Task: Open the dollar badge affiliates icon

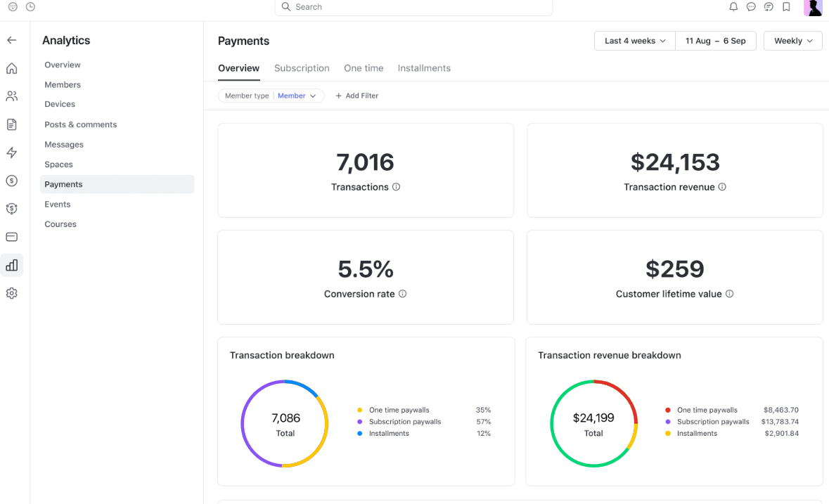Action: tap(12, 209)
